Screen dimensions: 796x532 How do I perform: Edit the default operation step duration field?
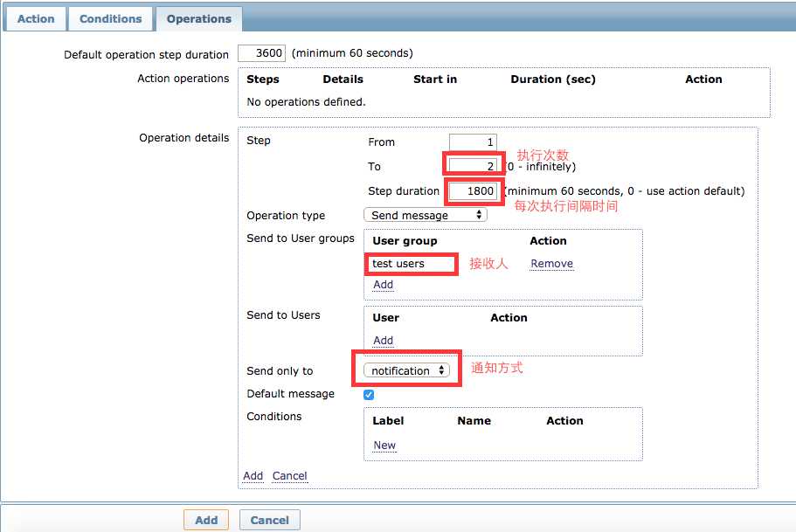click(261, 53)
